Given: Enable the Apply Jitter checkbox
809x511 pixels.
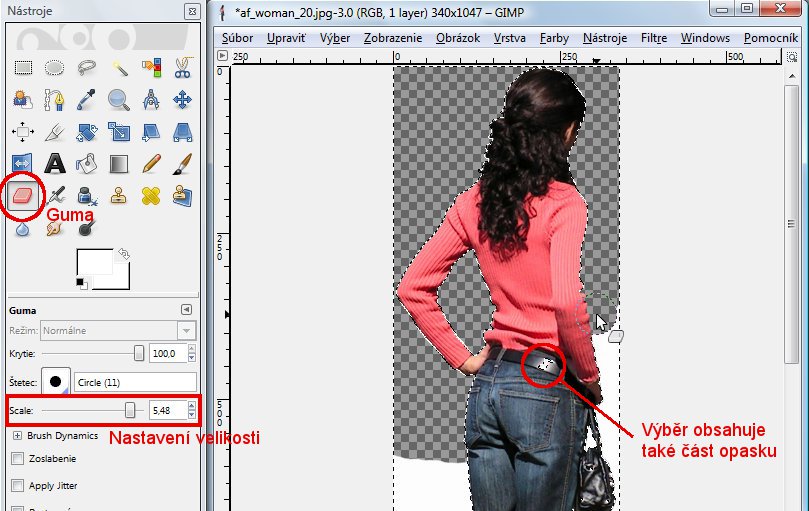Looking at the screenshot, I should [x=18, y=486].
